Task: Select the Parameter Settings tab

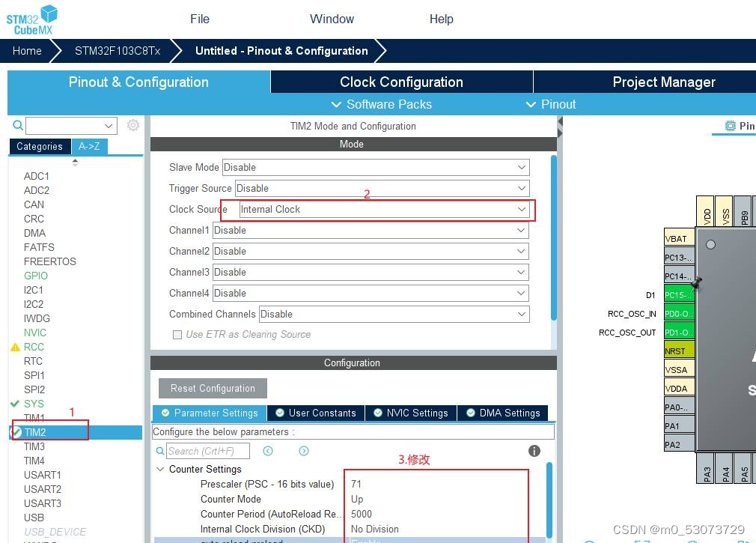Action: [210, 413]
